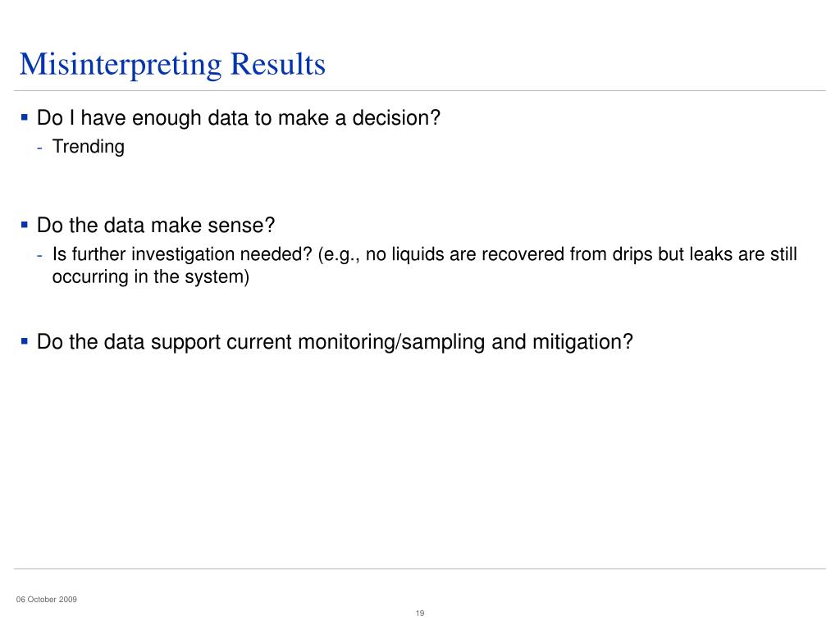
Task: Click the slide number 19 in the footer
Action: pyautogui.click(x=420, y=613)
